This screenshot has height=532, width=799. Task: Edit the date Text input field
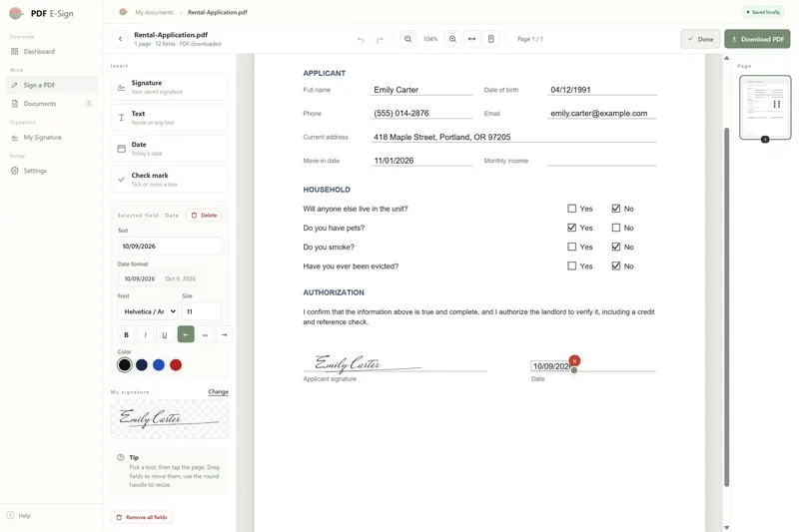(x=170, y=246)
